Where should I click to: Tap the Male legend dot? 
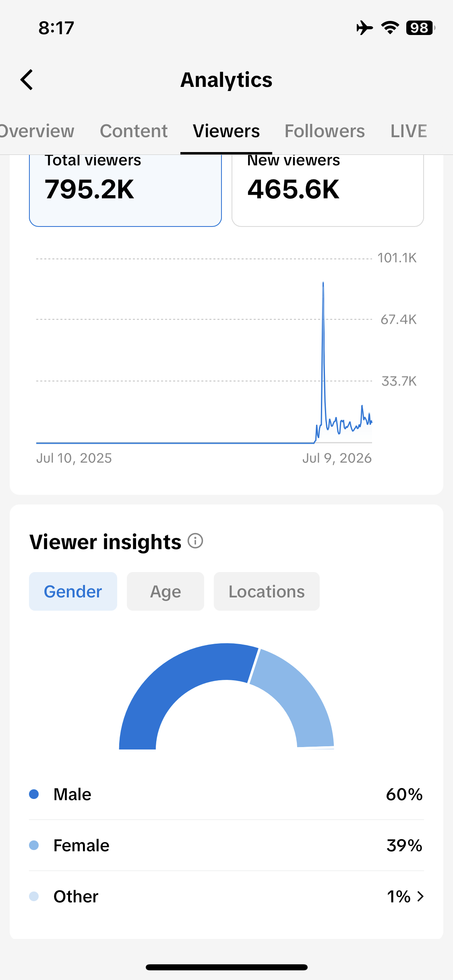[34, 794]
